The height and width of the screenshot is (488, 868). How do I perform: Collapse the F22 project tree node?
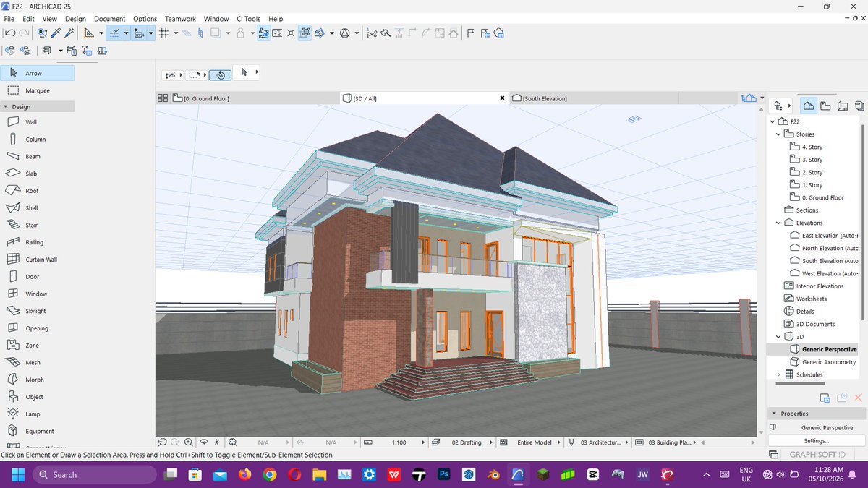pos(773,121)
